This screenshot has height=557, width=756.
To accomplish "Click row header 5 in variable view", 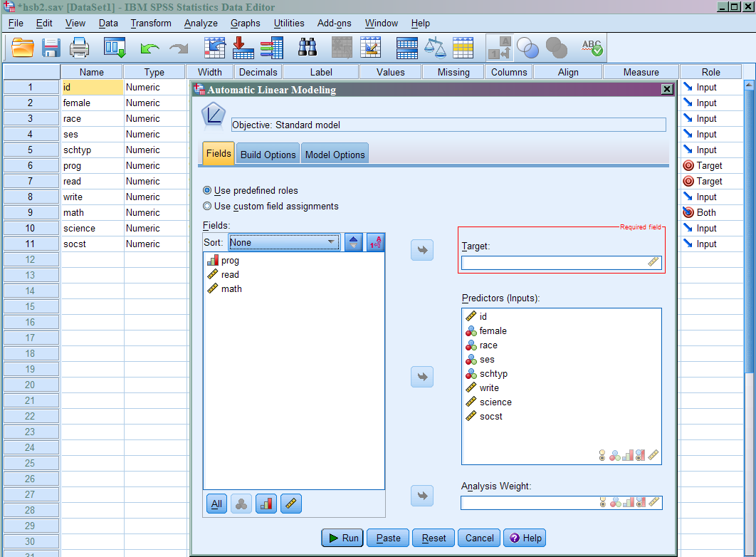I will 31,150.
